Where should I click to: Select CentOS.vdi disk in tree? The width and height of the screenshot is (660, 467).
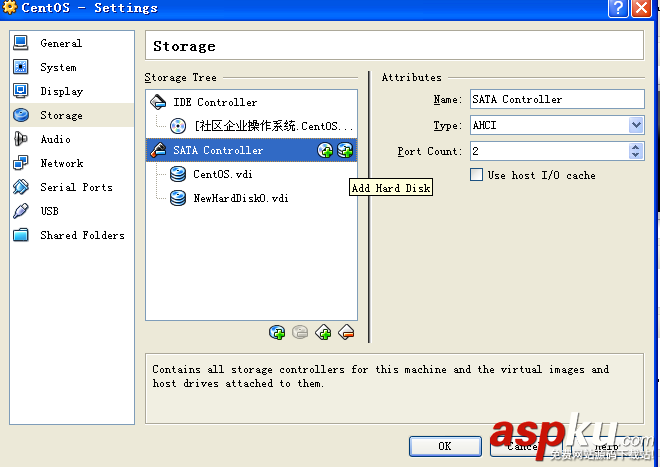point(251,174)
